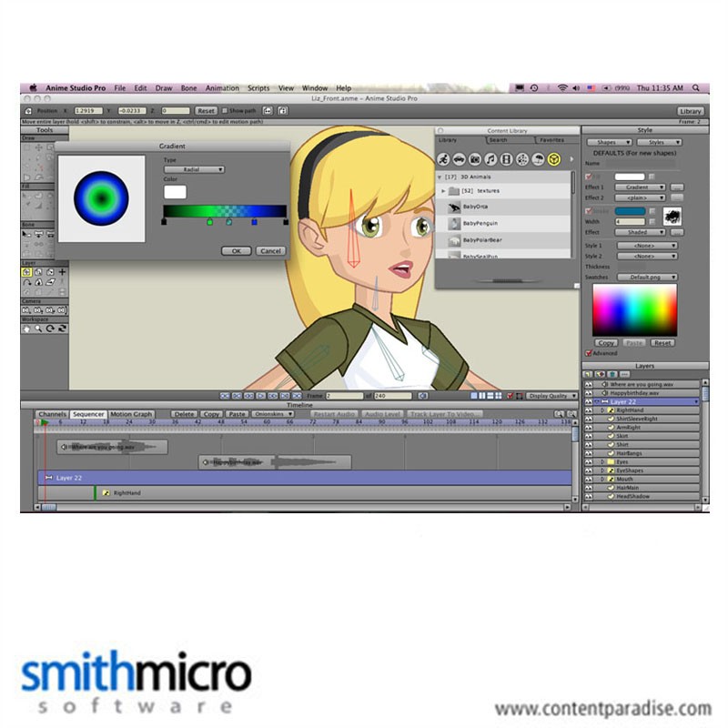Viewport: 728px width, 728px height.
Task: Open the Effect 2 plain dropdown
Action: pos(641,197)
